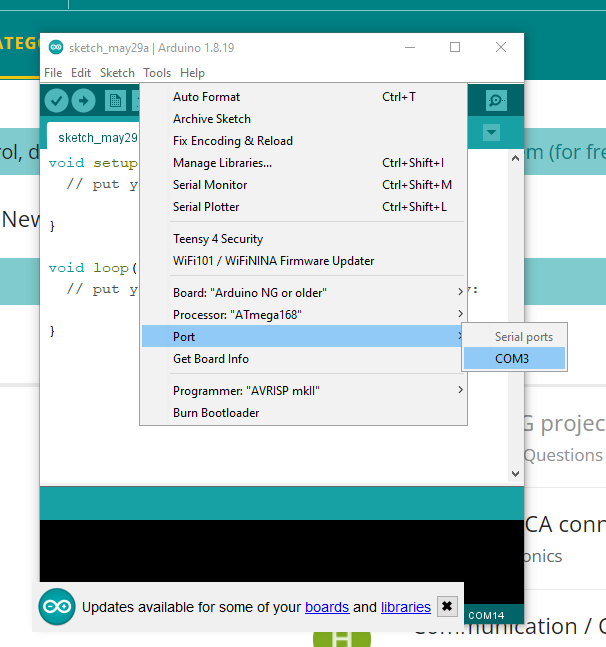Screen dimensions: 606x647
Task: Launch Serial Plotter
Action: click(x=303, y=207)
